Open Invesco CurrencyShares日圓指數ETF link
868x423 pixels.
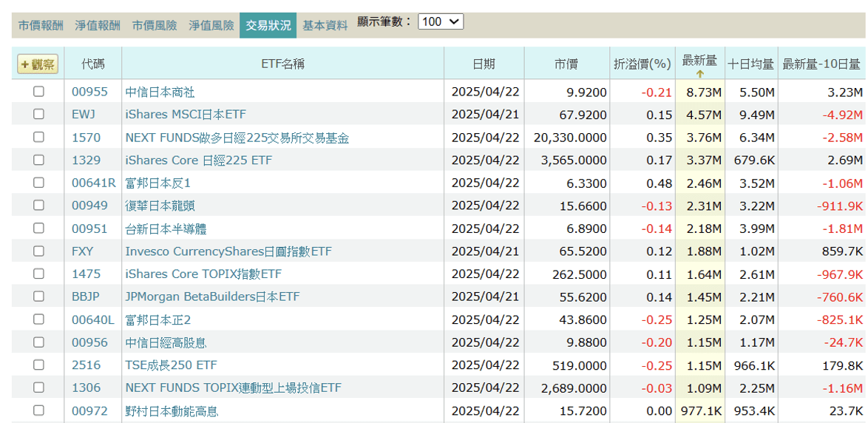(228, 251)
